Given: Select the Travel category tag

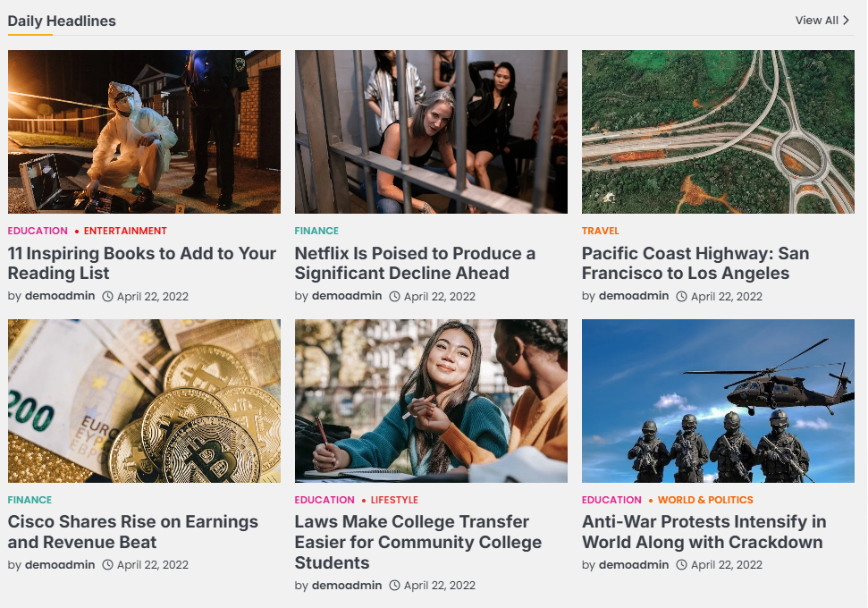Looking at the screenshot, I should 600,231.
